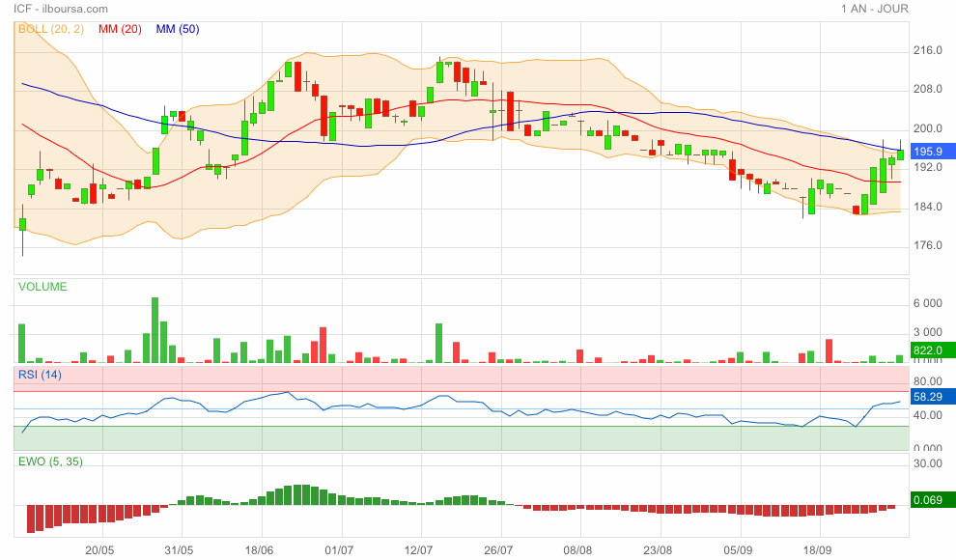Image resolution: width=956 pixels, height=560 pixels.
Task: Click the 18/09 date axis label
Action: pyautogui.click(x=817, y=550)
